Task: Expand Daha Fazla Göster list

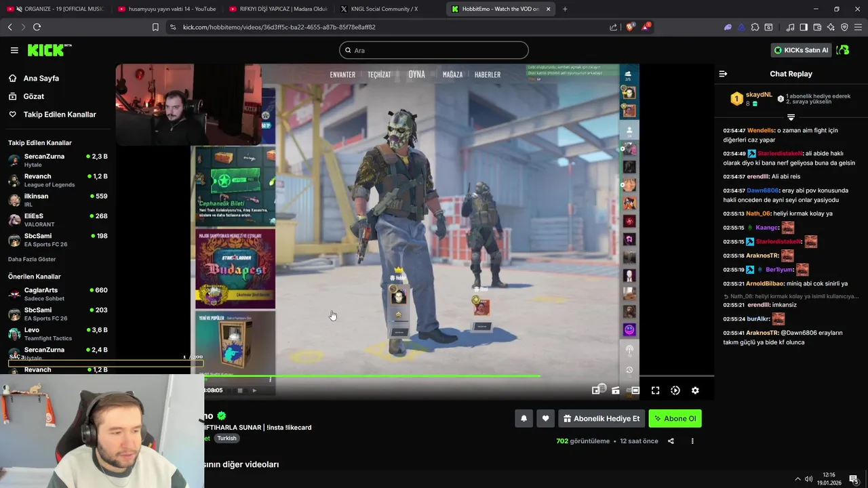Action: point(32,260)
